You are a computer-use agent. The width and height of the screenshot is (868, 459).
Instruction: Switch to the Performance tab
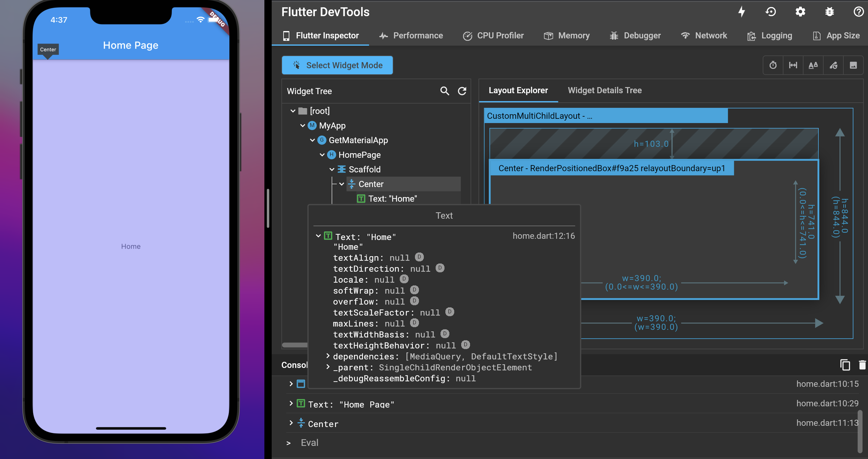click(x=411, y=35)
